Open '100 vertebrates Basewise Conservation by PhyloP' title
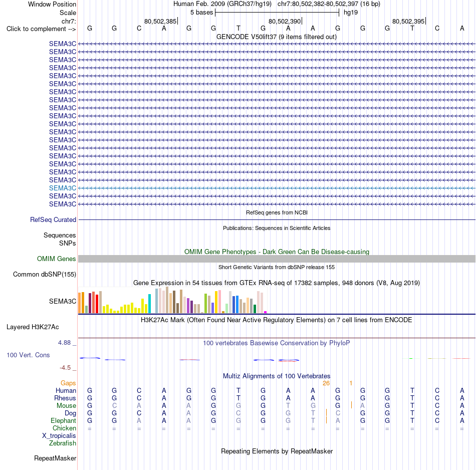This screenshot has width=476, height=470. click(277, 343)
